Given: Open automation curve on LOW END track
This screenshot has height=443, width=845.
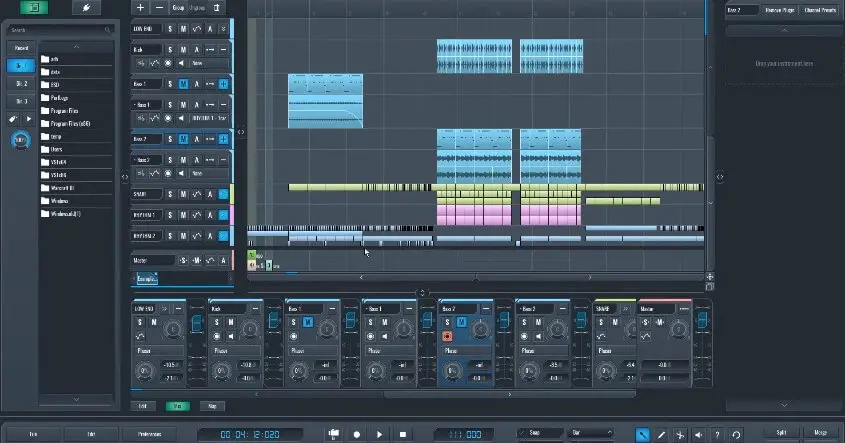Looking at the screenshot, I should 197,29.
